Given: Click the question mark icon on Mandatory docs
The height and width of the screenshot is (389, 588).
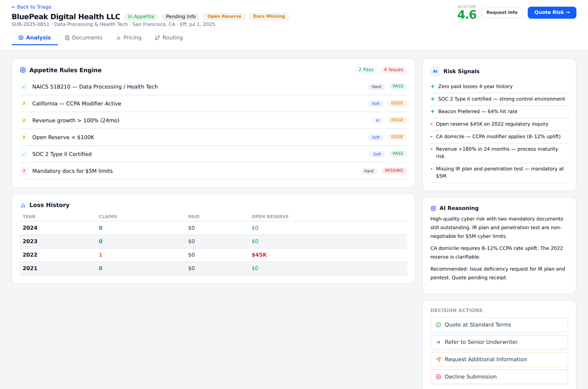Looking at the screenshot, I should click(24, 171).
